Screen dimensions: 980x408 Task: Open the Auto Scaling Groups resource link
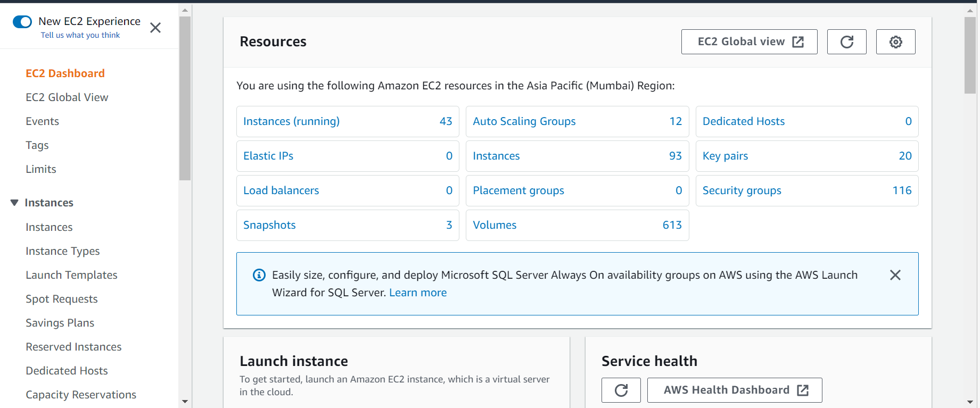524,121
